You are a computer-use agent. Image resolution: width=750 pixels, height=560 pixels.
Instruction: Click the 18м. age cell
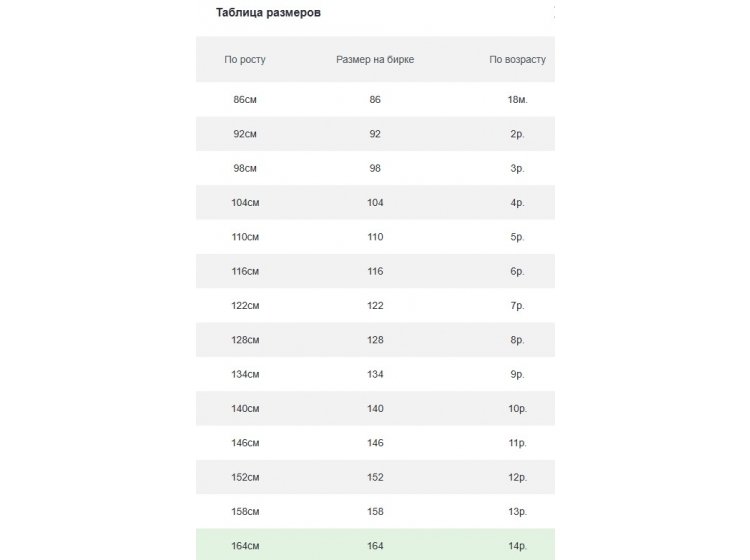click(517, 100)
